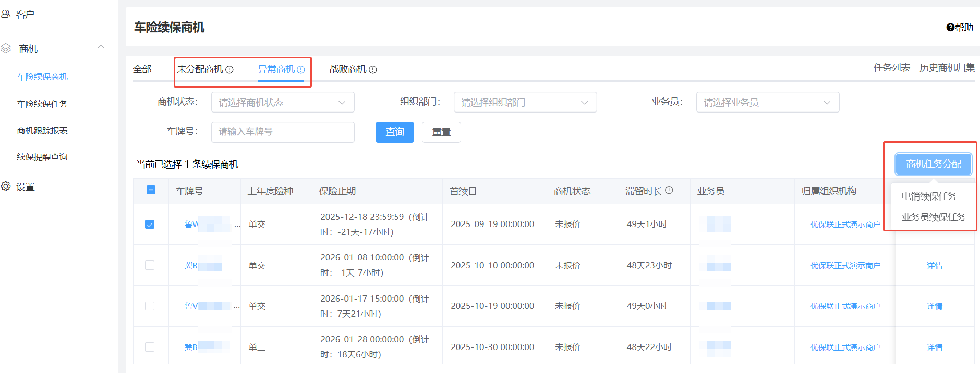The width and height of the screenshot is (980, 373).
Task: Click the 上年度险种 column header
Action: 270,191
